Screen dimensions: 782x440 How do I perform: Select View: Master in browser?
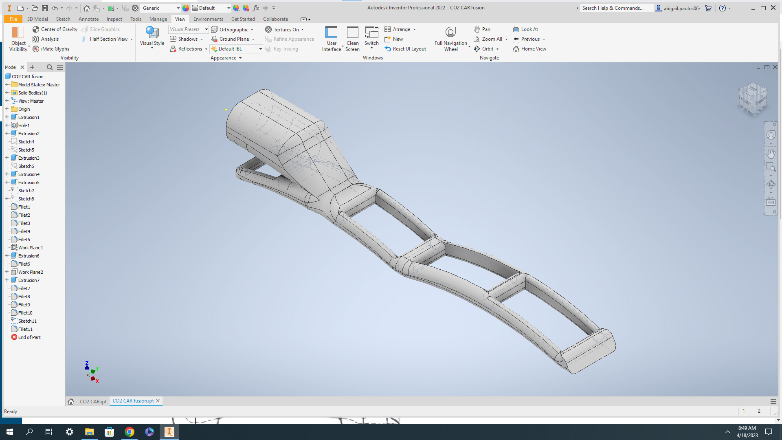click(x=31, y=101)
